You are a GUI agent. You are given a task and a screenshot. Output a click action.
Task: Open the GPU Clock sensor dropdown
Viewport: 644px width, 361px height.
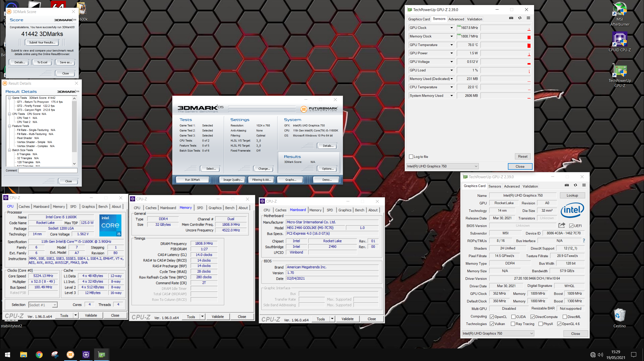(452, 28)
